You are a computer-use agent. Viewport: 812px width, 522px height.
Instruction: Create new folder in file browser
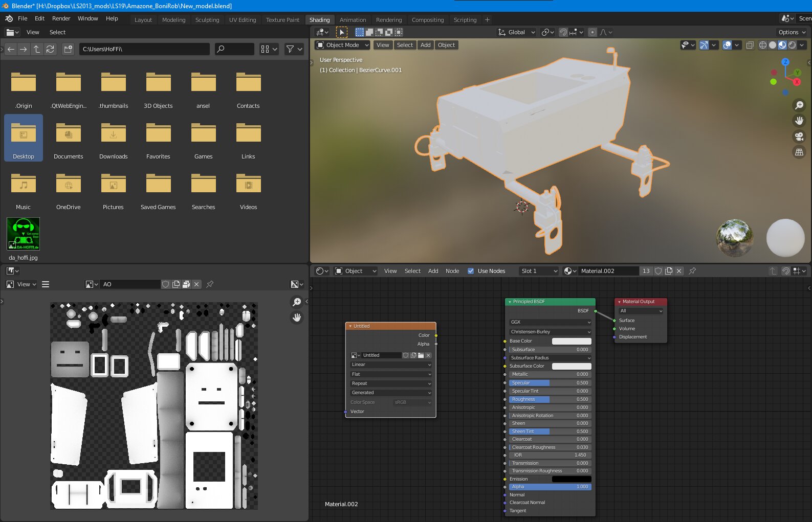point(68,49)
